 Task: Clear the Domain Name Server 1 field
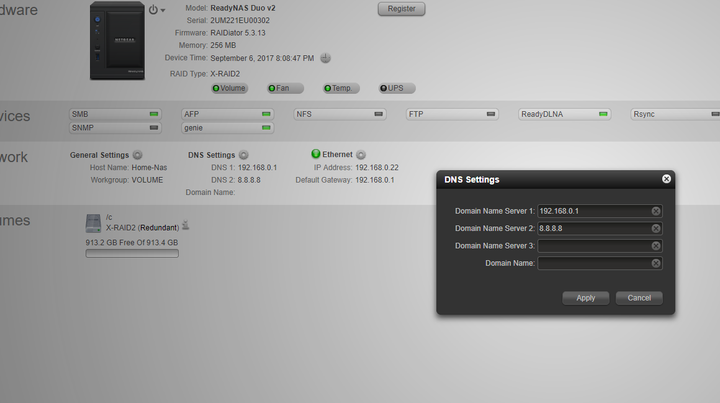tap(656, 211)
